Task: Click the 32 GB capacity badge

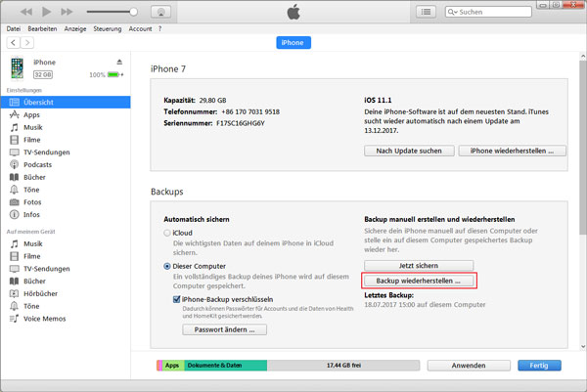Action: [43, 74]
